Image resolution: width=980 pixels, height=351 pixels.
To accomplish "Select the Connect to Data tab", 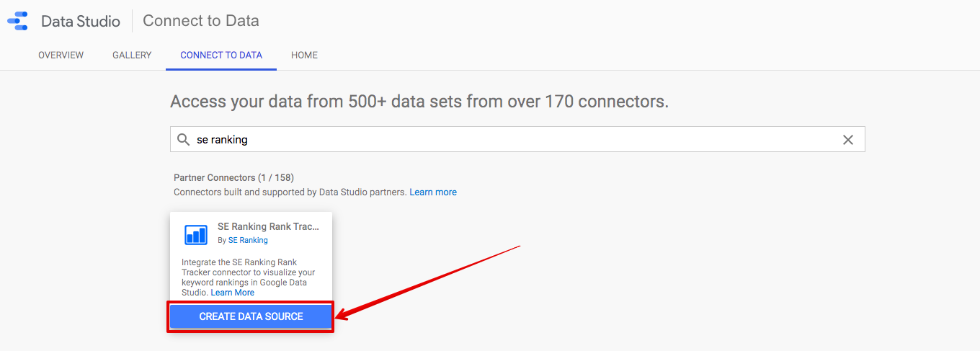I will (221, 55).
